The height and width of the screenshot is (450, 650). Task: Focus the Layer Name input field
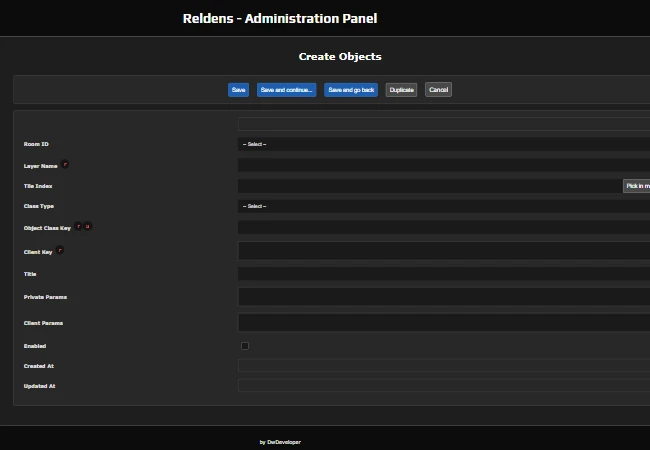444,165
